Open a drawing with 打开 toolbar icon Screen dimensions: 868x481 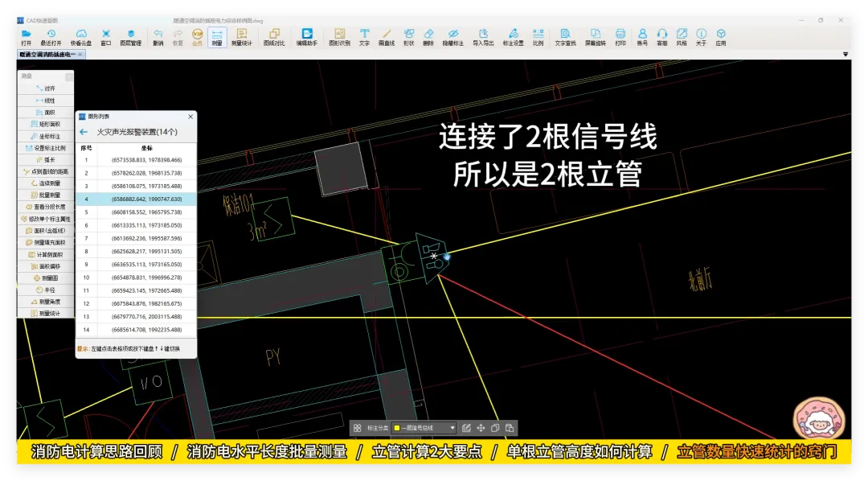click(26, 37)
